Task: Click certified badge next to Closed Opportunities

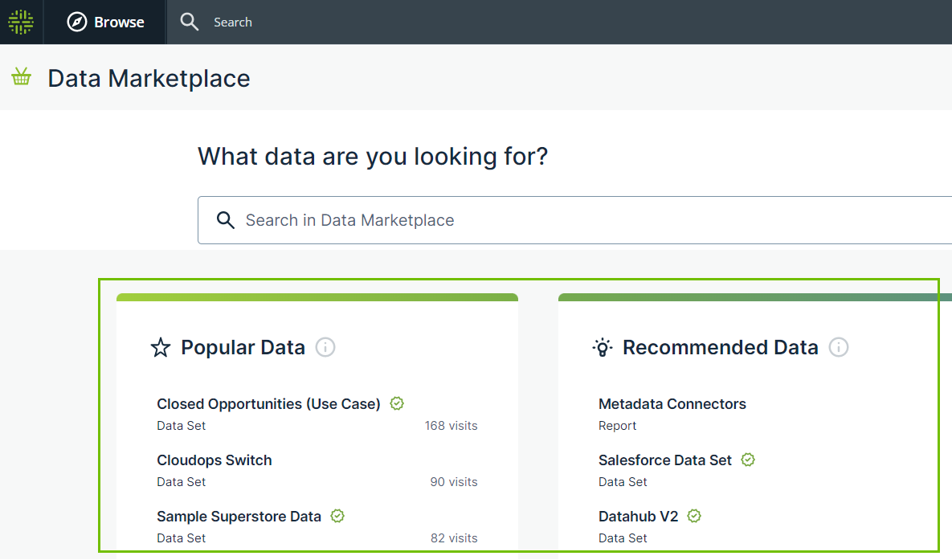Action: pos(397,403)
